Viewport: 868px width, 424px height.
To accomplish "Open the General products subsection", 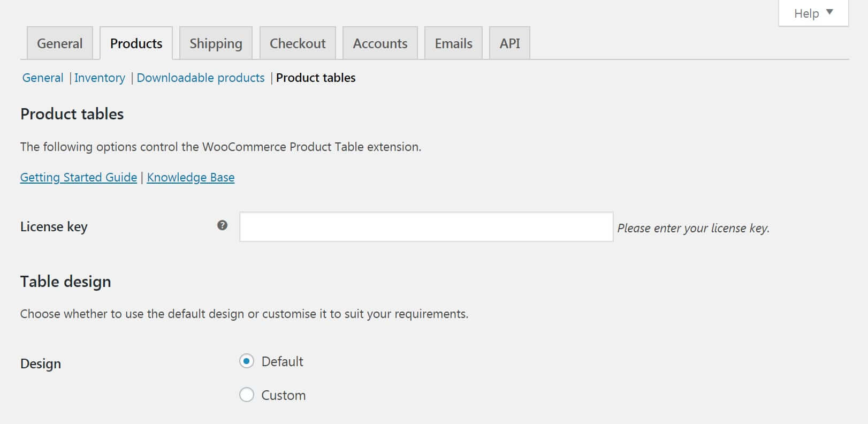I will [42, 78].
